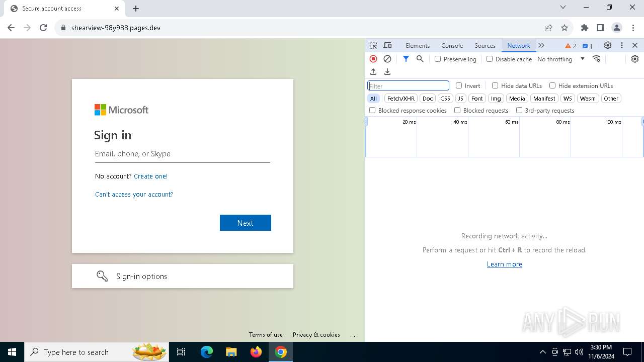Enable Disable cache checkbox
The height and width of the screenshot is (362, 644).
pyautogui.click(x=490, y=59)
